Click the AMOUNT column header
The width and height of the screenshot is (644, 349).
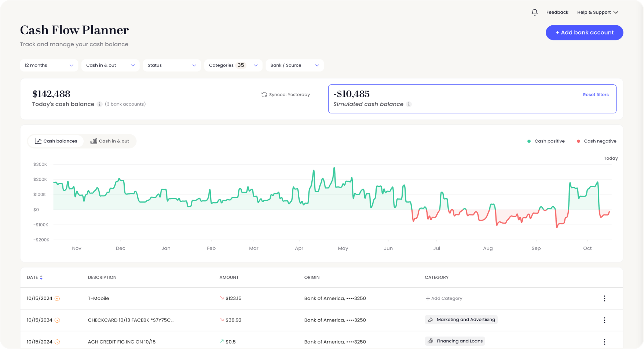[229, 277]
